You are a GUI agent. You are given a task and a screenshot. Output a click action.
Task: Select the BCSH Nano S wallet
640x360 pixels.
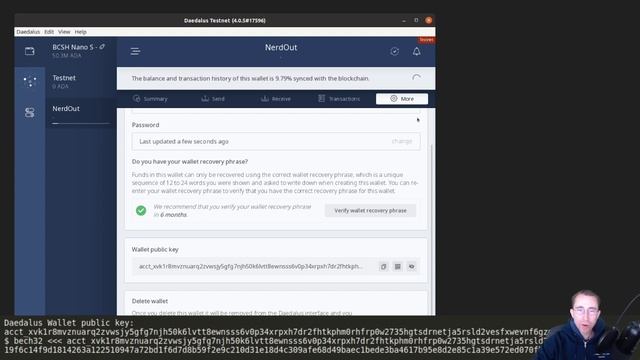click(x=81, y=51)
